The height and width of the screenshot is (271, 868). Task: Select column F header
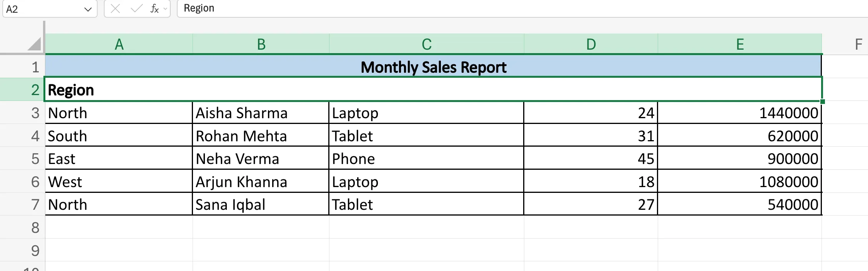858,44
